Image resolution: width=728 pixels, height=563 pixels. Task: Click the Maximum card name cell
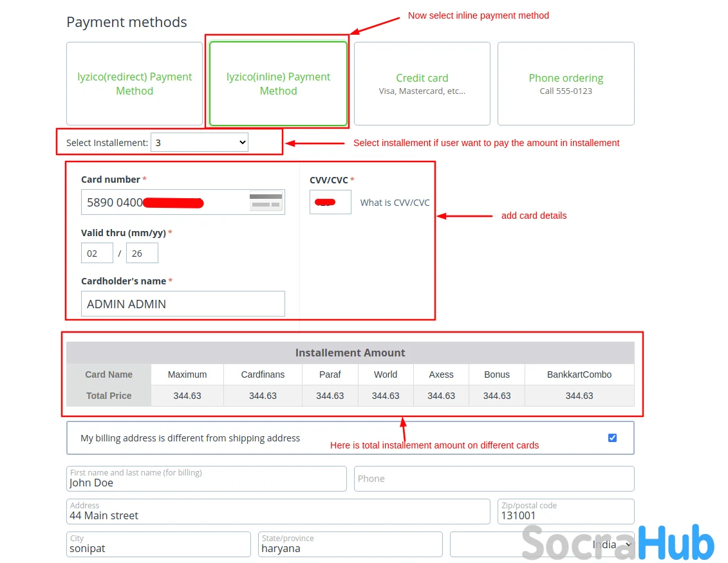(187, 374)
